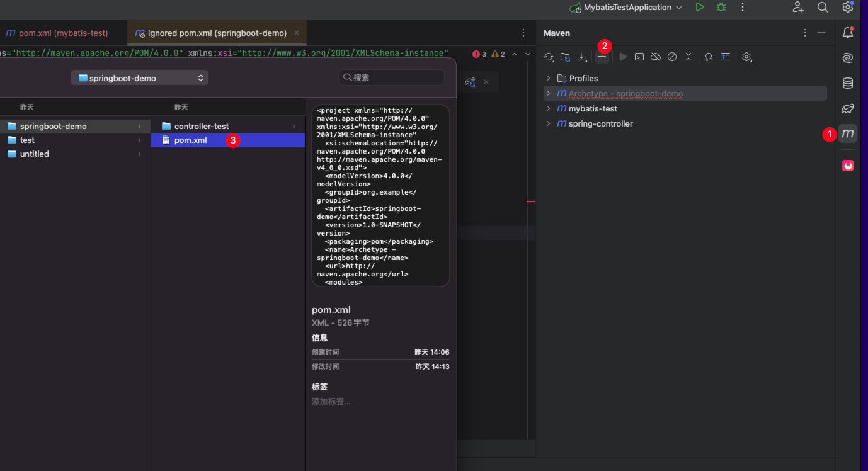Expand the Profiles node in Maven tree
Viewport: 868px width, 471px height.
pos(548,78)
